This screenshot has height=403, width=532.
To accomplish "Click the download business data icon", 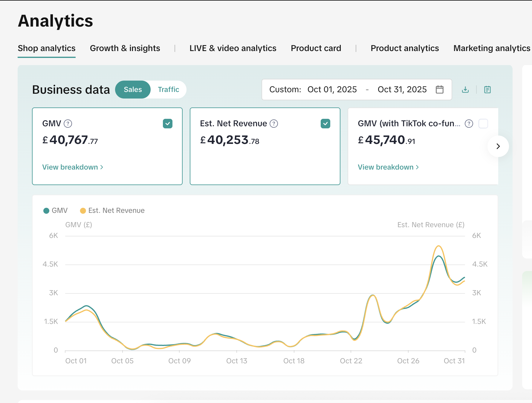I will pyautogui.click(x=465, y=89).
